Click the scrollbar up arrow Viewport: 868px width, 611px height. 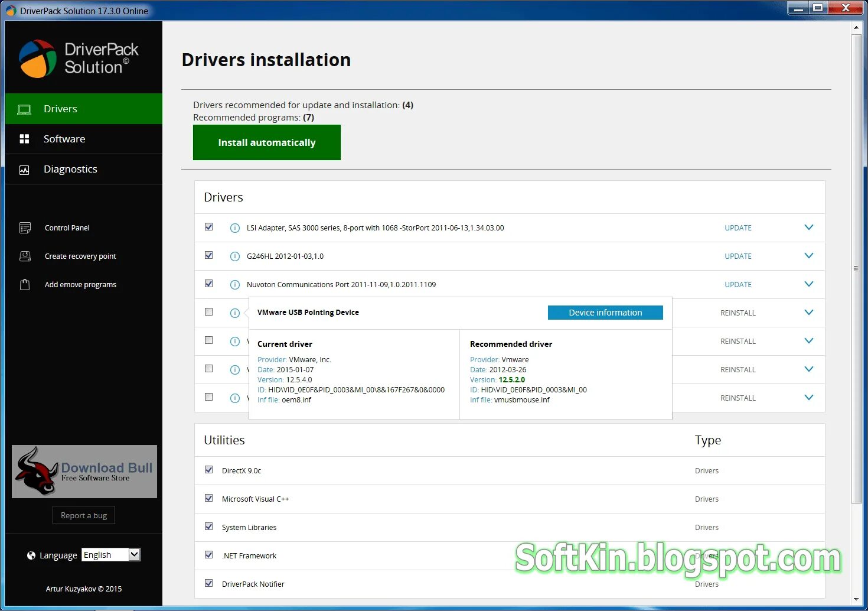click(856, 27)
